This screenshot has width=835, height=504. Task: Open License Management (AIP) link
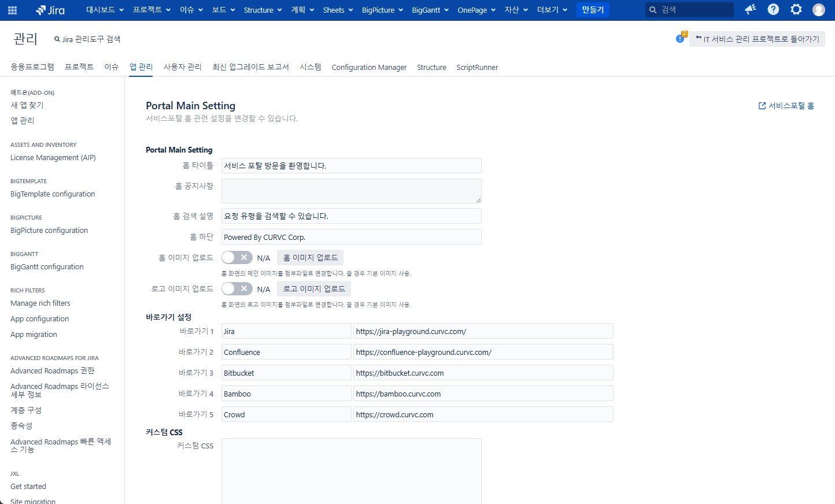tap(53, 157)
